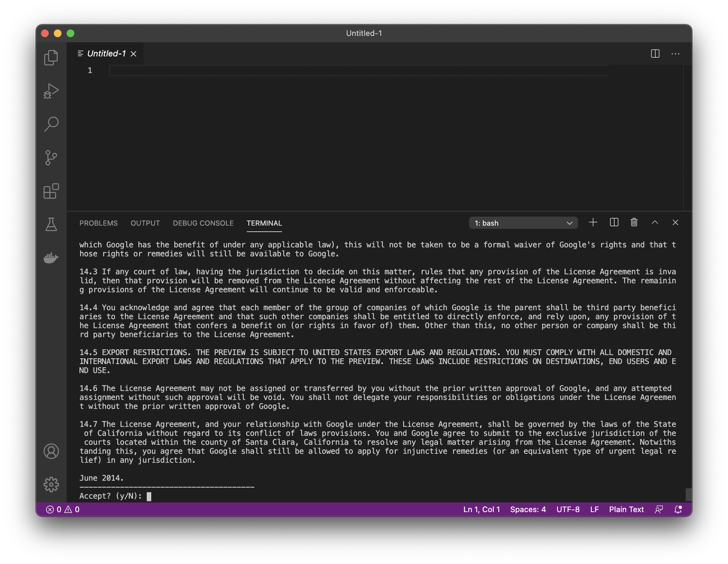Split the terminal pane

pos(614,222)
